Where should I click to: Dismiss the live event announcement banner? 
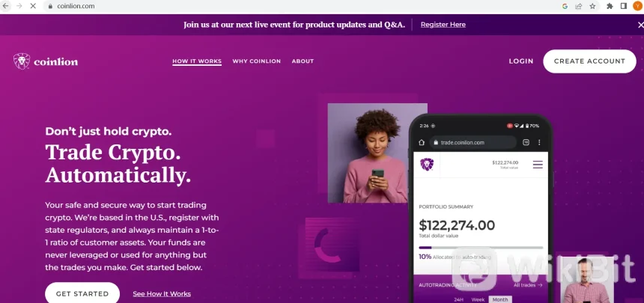640,25
